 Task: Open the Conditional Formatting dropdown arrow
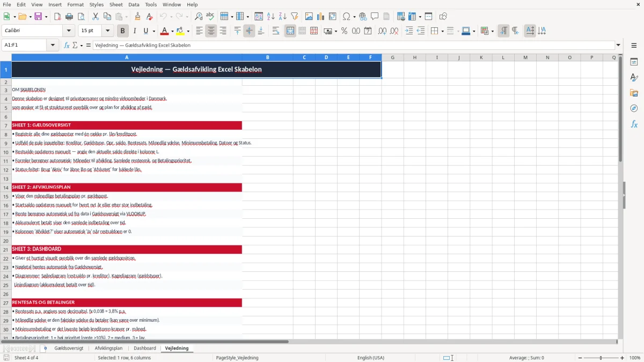click(492, 31)
